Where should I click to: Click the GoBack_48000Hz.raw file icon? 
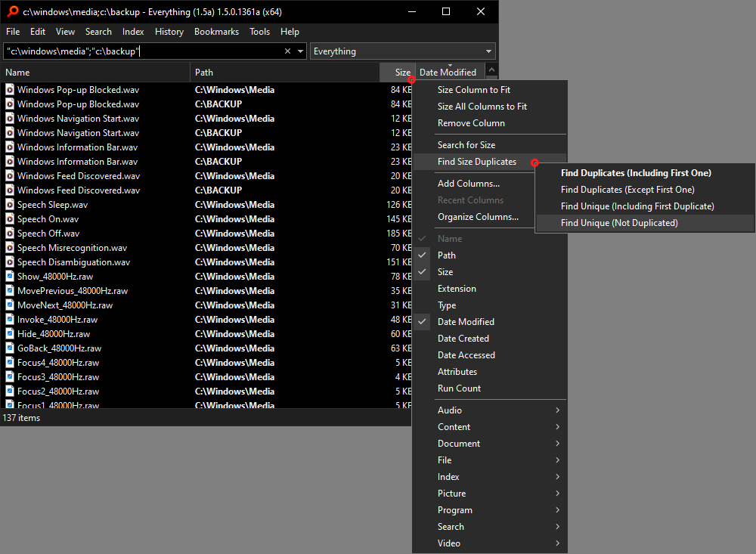(10, 348)
